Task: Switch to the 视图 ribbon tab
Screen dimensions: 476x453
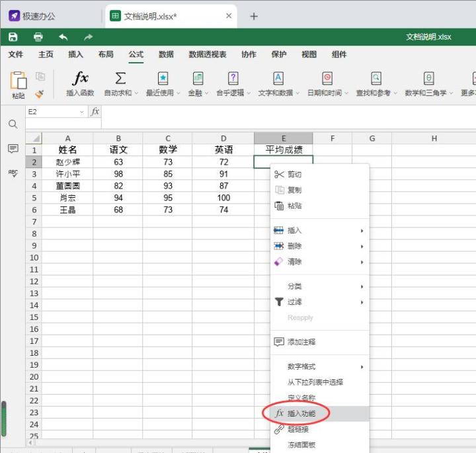Action: [x=309, y=54]
